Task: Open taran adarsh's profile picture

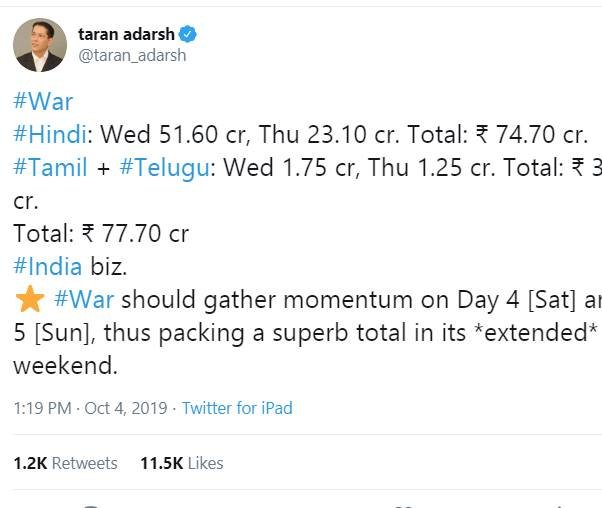Action: (40, 45)
